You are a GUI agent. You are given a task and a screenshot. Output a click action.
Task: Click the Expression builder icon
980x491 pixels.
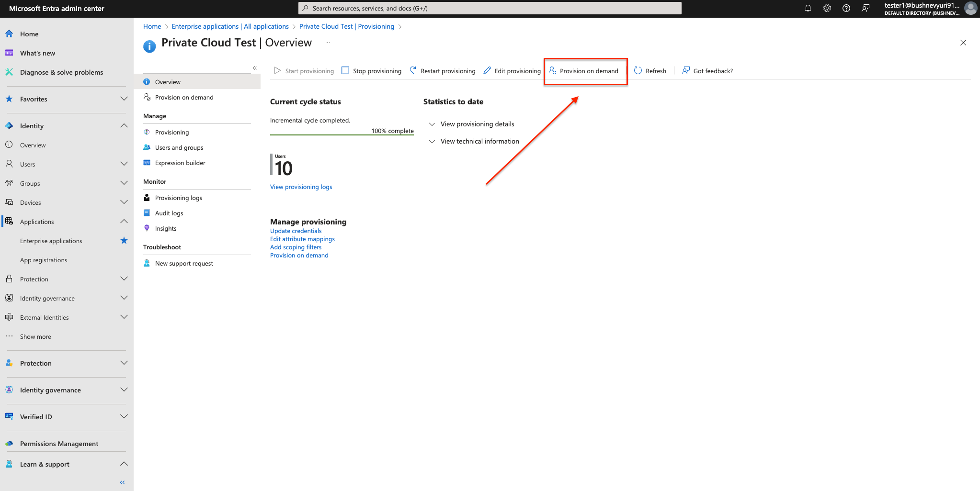(147, 163)
